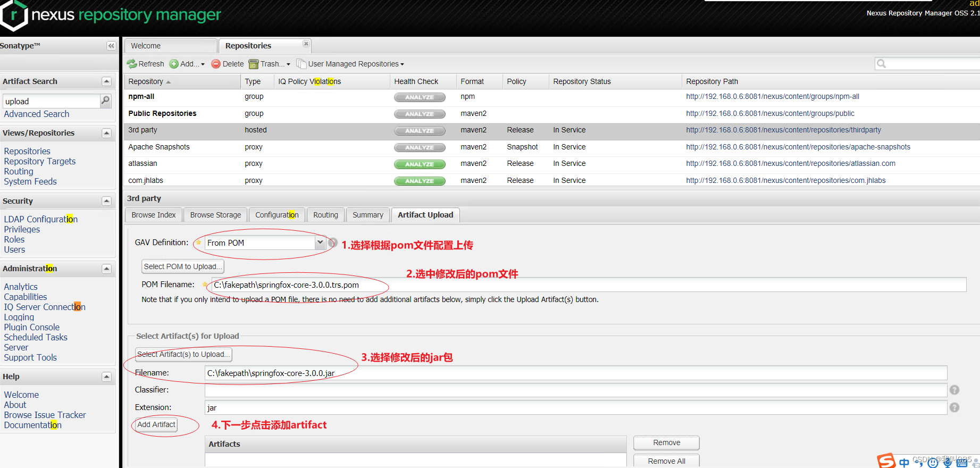Click the help icon next to Extension
This screenshot has height=468, width=980.
954,407
